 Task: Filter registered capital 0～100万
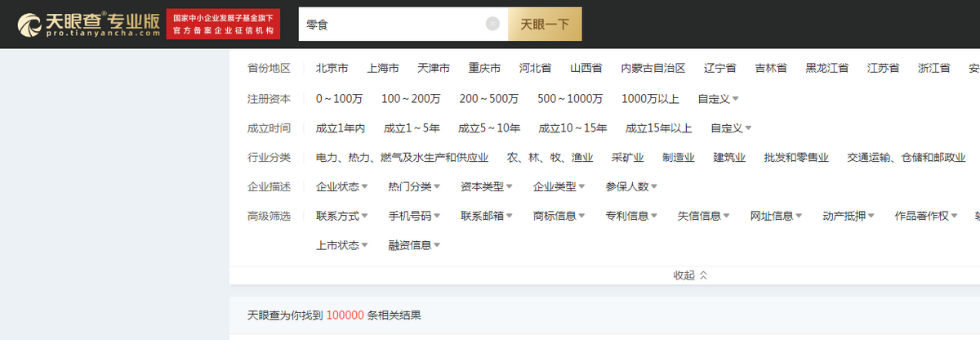click(x=339, y=99)
